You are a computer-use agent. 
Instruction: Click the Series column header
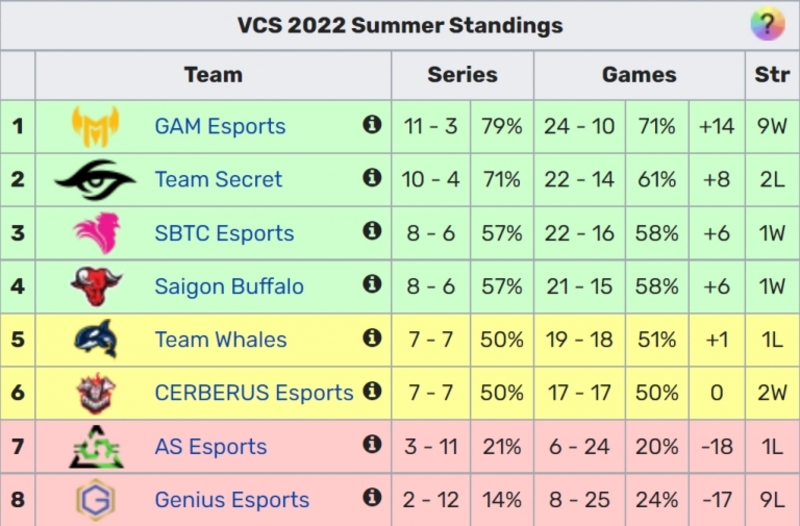coord(462,75)
